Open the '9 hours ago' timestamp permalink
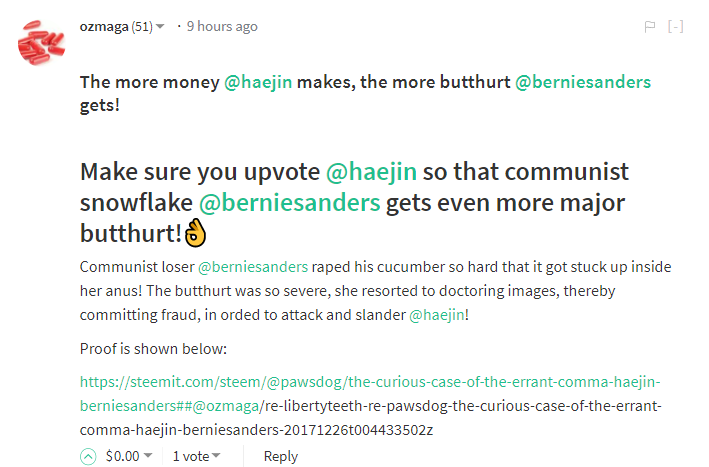 (x=222, y=27)
